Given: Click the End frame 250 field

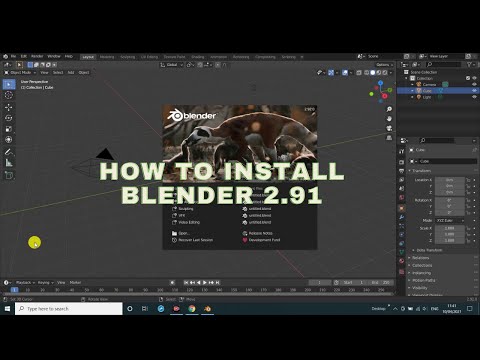Looking at the screenshot, I should (381, 283).
